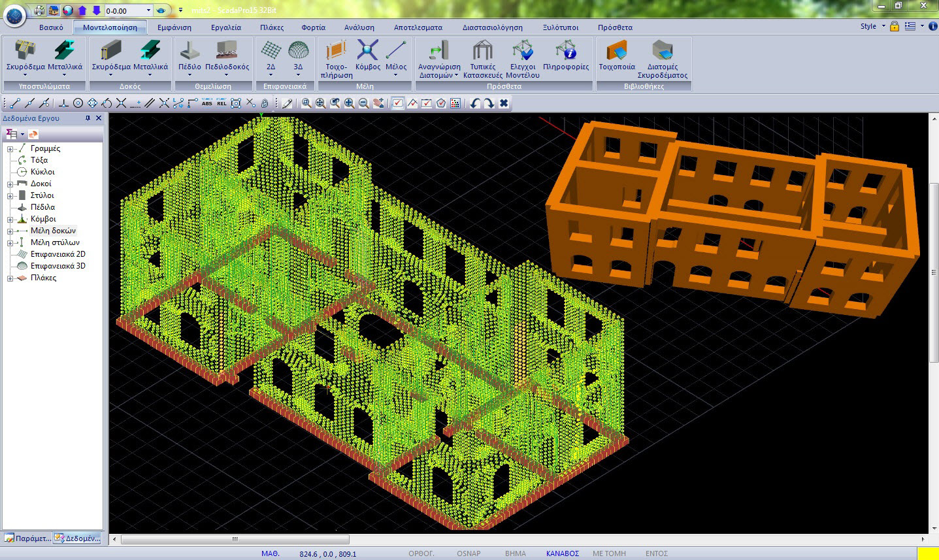Click the blue up arrow level icon
The width and height of the screenshot is (939, 560).
[x=82, y=10]
